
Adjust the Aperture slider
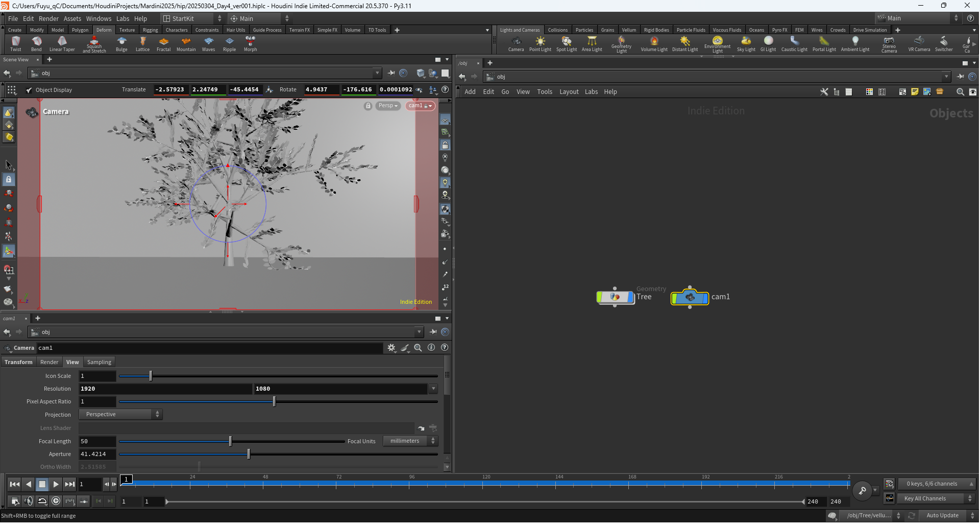(x=278, y=454)
